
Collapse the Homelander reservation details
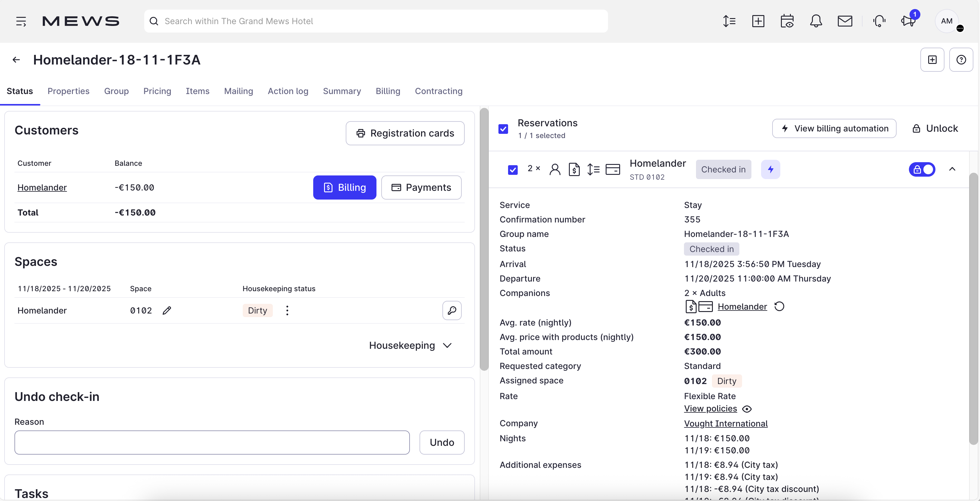coord(952,169)
